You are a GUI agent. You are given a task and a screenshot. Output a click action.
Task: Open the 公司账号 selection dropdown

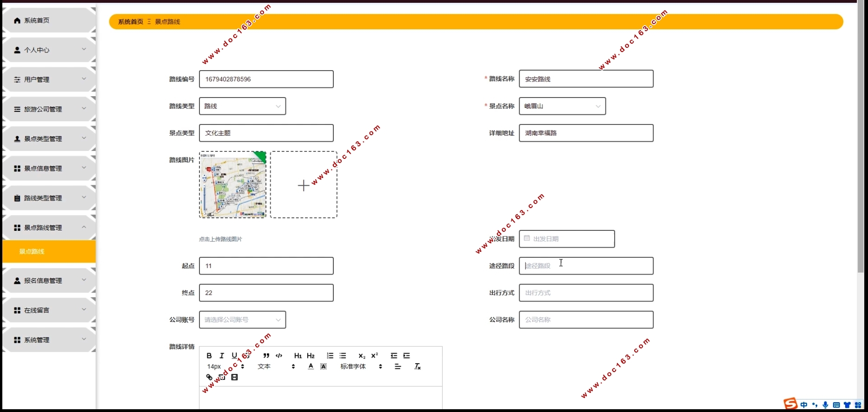pos(242,320)
